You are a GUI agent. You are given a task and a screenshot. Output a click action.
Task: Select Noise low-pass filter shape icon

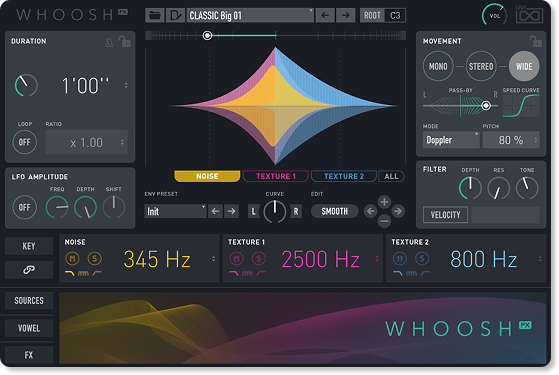click(70, 273)
